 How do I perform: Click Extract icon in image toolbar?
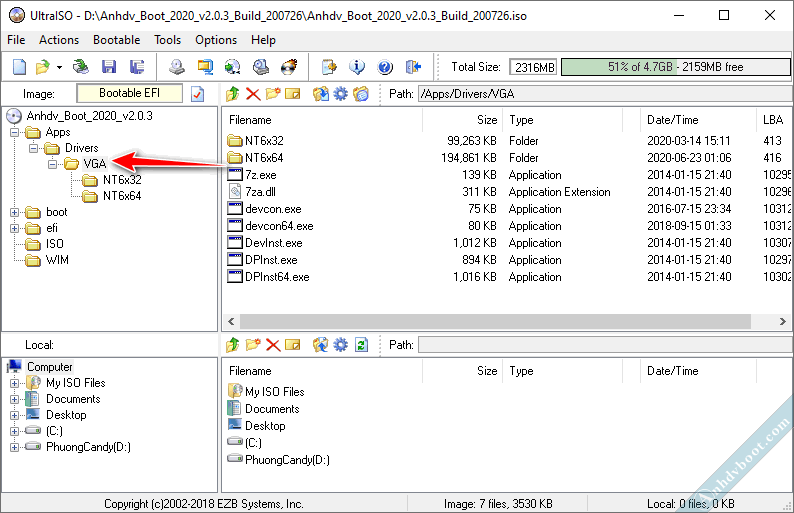(320, 94)
